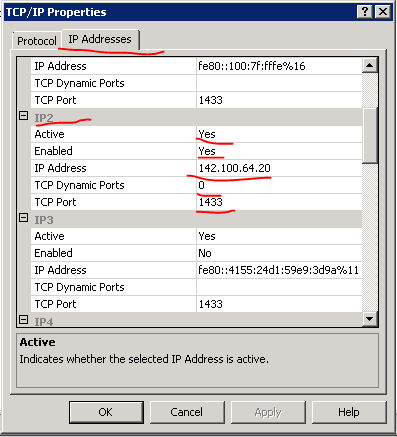Edit IP2 TCP Dynamic Ports value 0
Screen dimensions: 397x437
[x=279, y=185]
